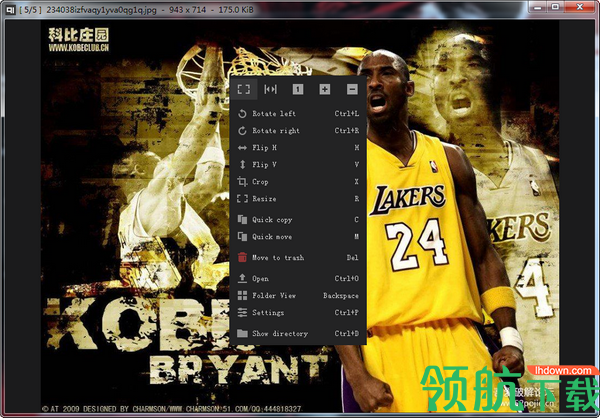Image resolution: width=600 pixels, height=418 pixels.
Task: Select Move to trash menu entry
Action: pos(298,257)
